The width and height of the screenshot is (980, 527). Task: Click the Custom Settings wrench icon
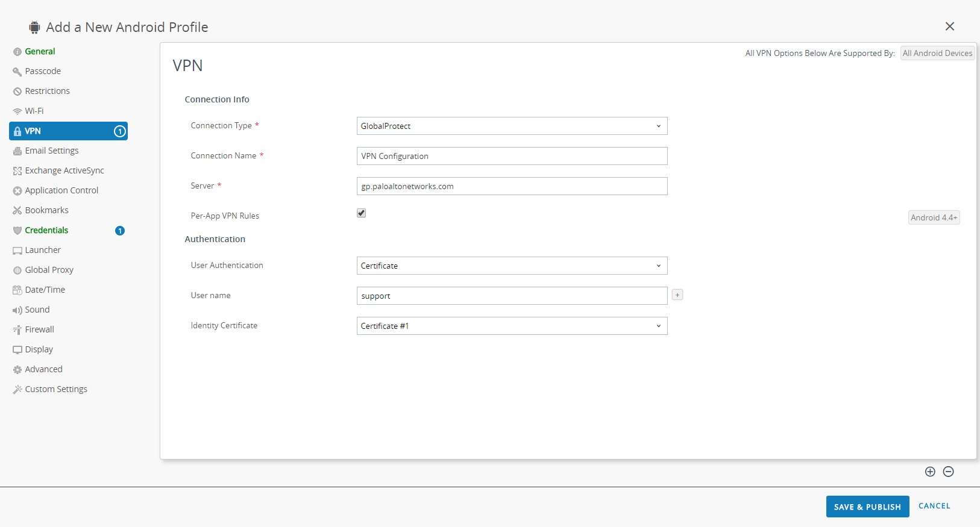(x=17, y=390)
